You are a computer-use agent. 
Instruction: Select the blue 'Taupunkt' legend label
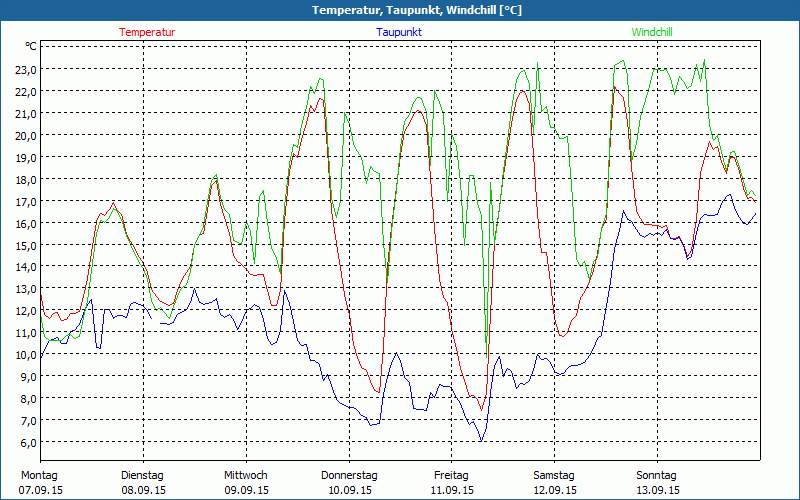coord(399,32)
